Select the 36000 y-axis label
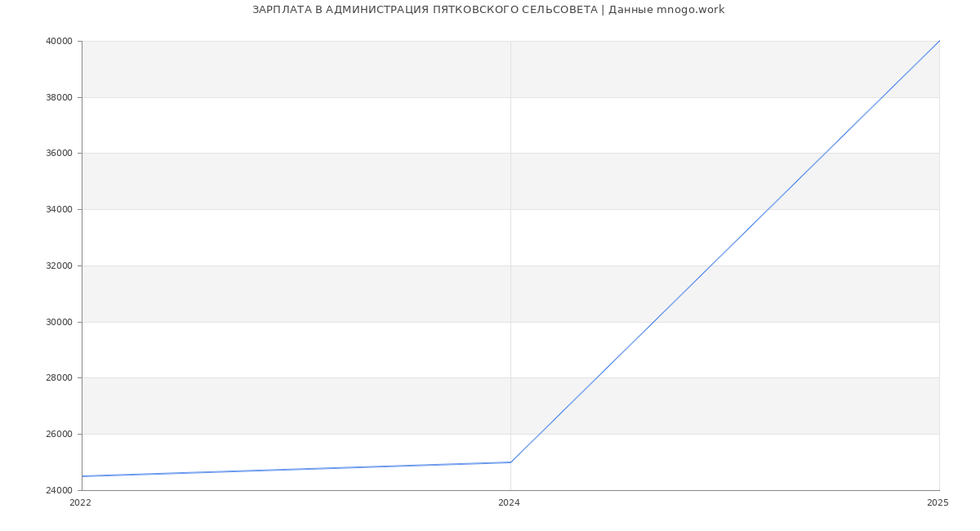The height and width of the screenshot is (531, 980). 59,154
